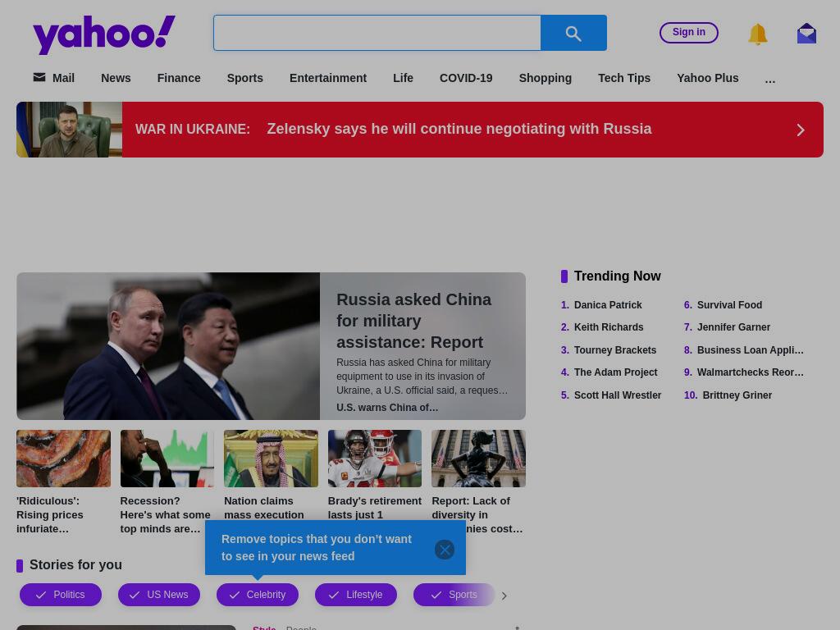
Task: Open the COVID-19 navigation item
Action: click(466, 78)
